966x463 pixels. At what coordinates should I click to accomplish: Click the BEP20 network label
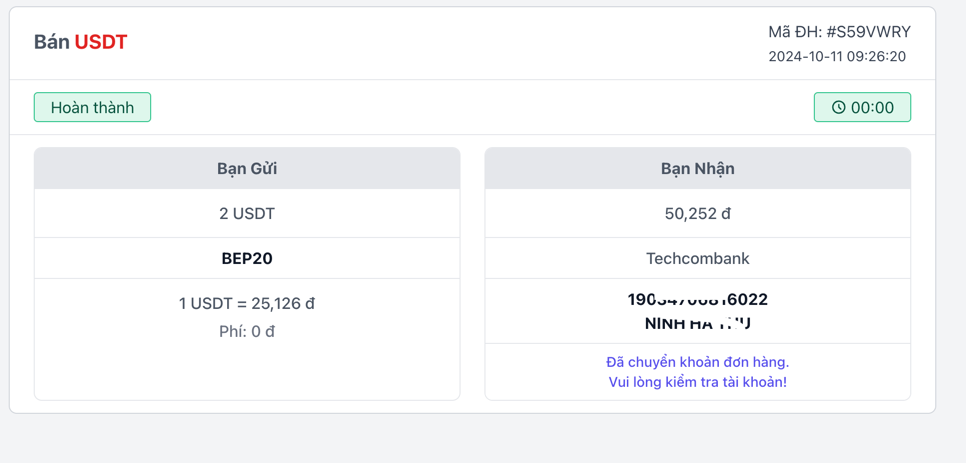(247, 259)
